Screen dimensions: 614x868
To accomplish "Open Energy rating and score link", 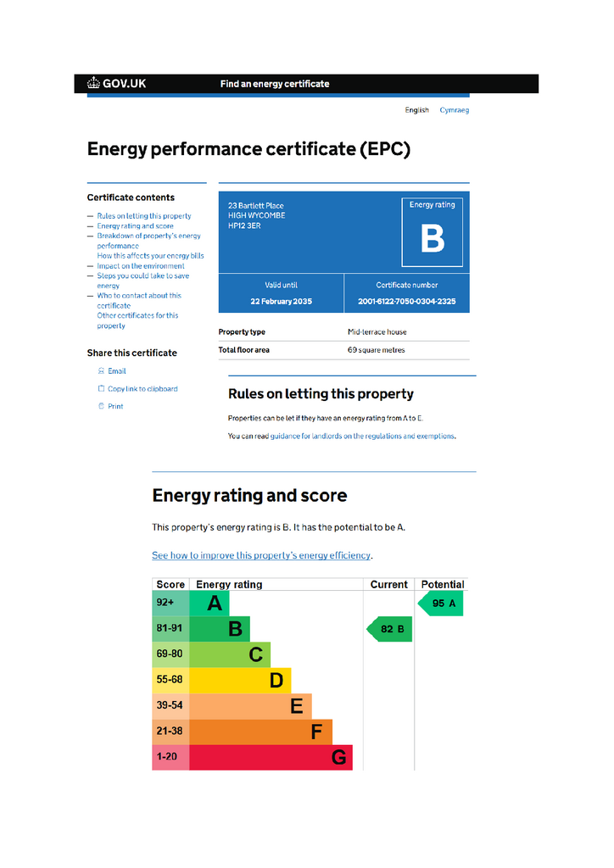I will point(136,225).
